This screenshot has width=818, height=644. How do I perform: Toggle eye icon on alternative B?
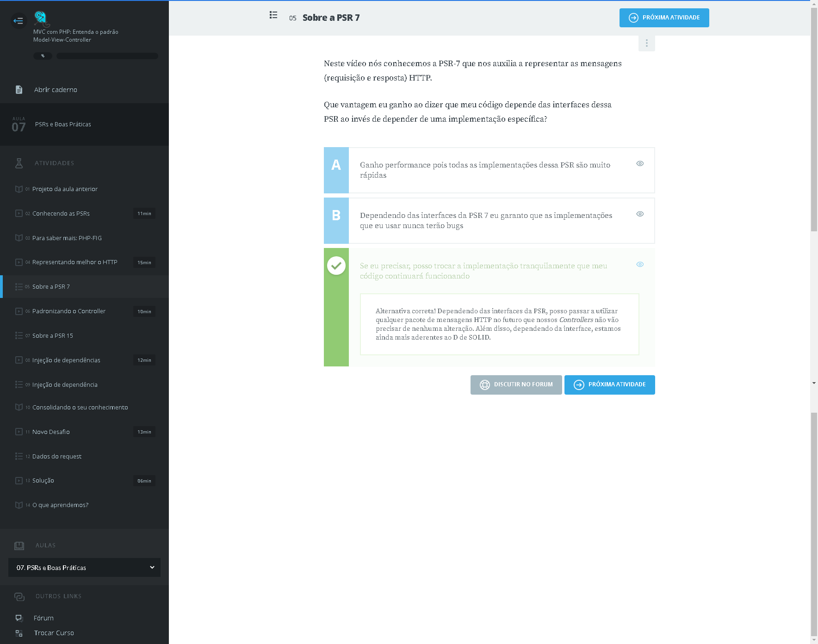[x=640, y=214]
